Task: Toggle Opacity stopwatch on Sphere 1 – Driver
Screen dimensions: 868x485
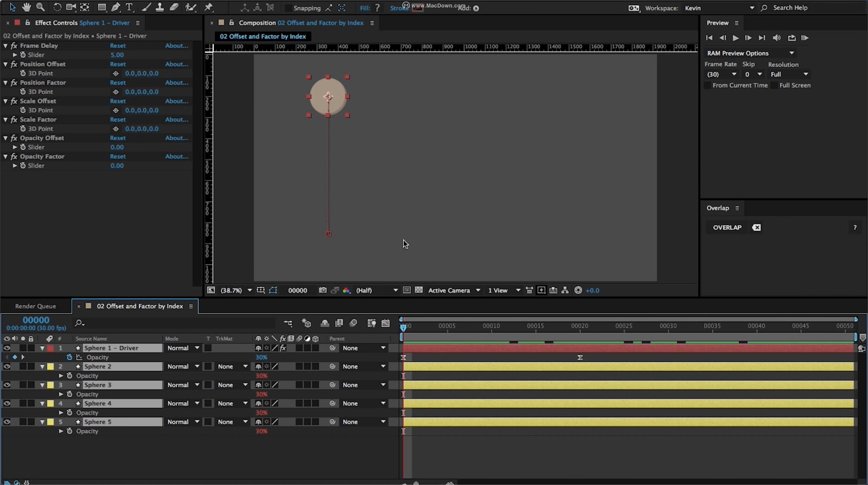Action: tap(69, 357)
